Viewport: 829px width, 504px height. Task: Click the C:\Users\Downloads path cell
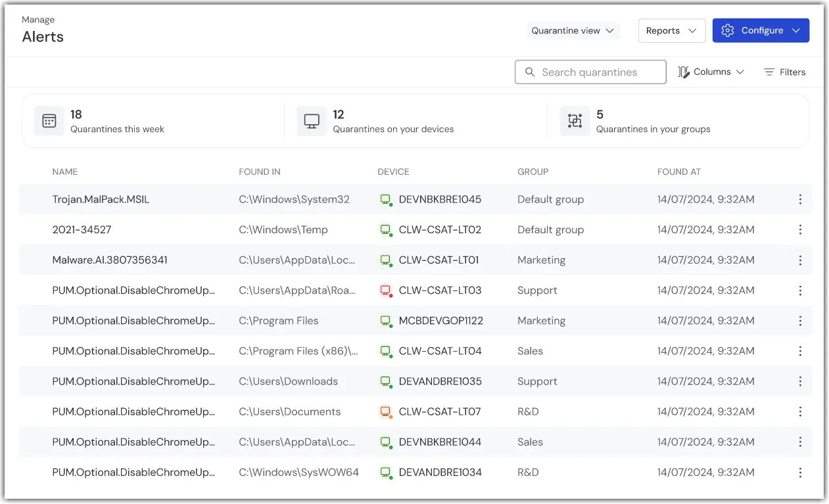288,381
